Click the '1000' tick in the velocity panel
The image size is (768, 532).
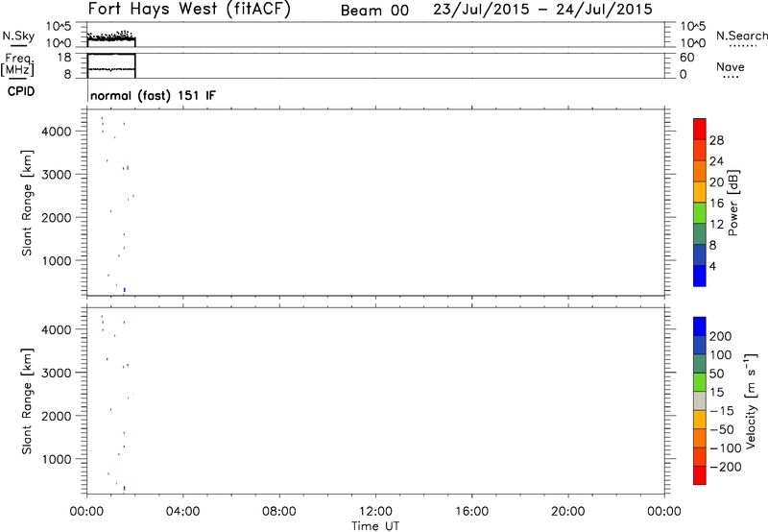pos(57,459)
